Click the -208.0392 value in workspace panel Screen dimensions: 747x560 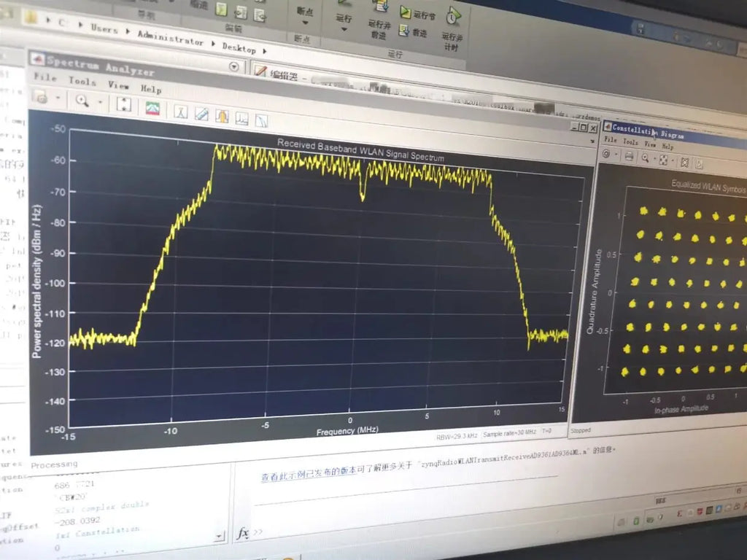(79, 521)
